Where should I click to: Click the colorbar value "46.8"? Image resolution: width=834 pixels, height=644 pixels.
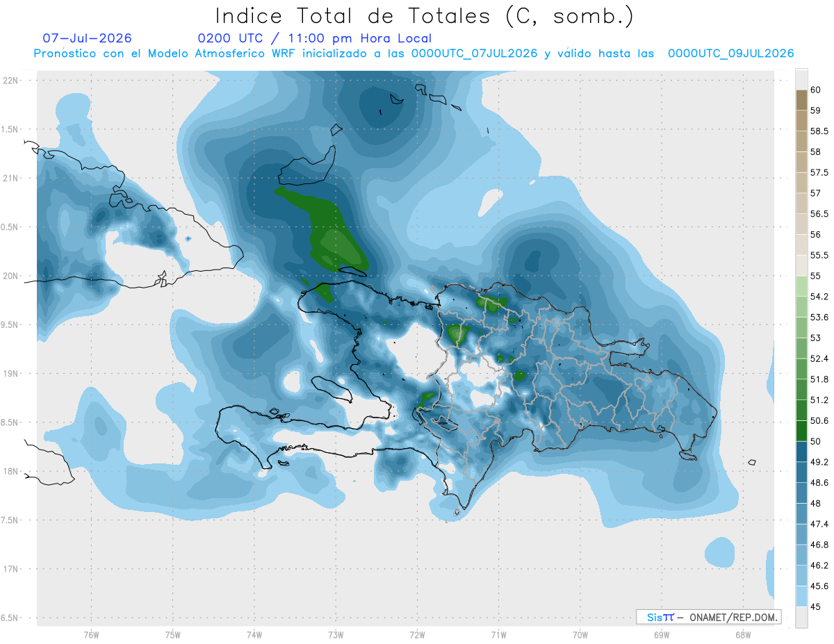coord(819,545)
